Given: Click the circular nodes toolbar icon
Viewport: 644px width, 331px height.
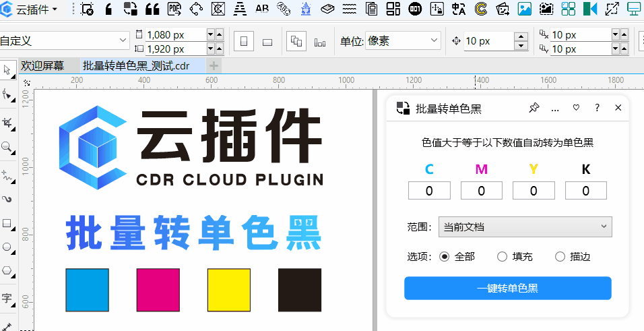Looking at the screenshot, I should [x=196, y=9].
